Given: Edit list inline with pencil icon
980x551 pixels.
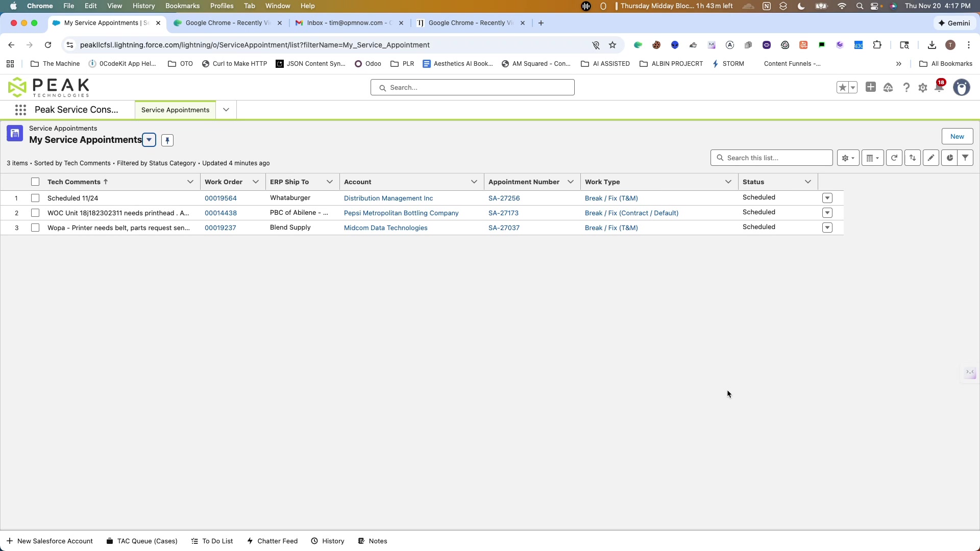Looking at the screenshot, I should coord(931,158).
